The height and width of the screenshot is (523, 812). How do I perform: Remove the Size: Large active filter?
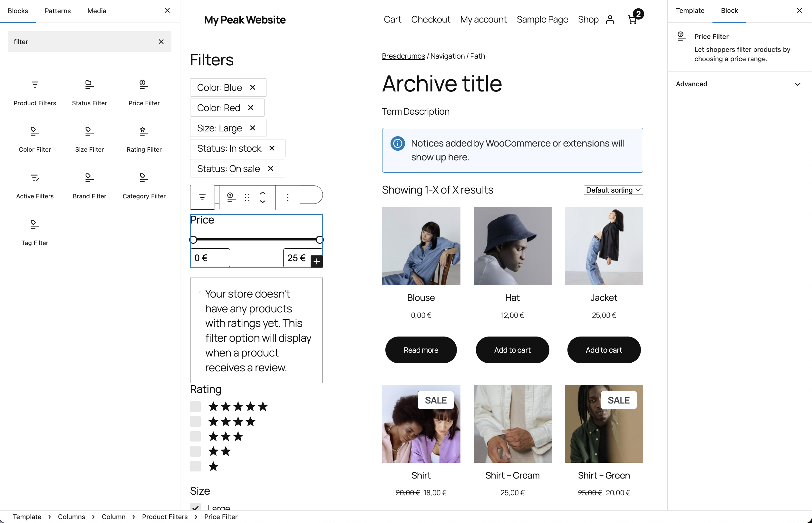coord(252,128)
